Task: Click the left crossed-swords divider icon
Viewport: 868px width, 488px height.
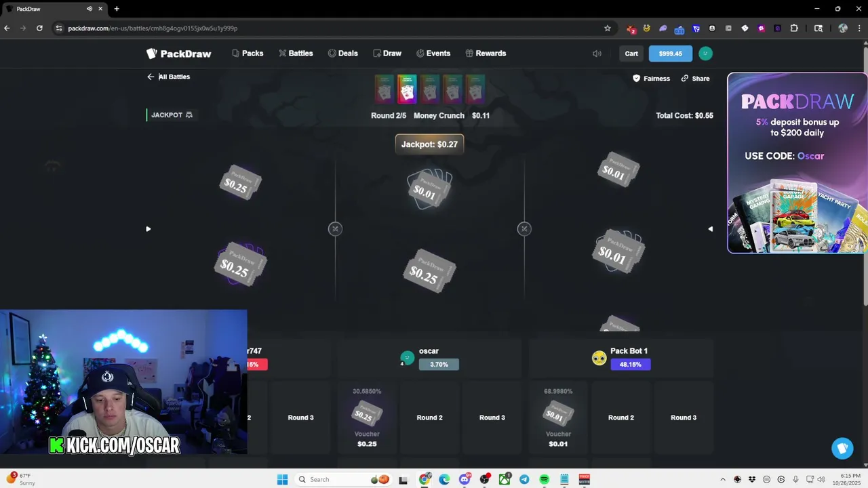Action: [335, 229]
